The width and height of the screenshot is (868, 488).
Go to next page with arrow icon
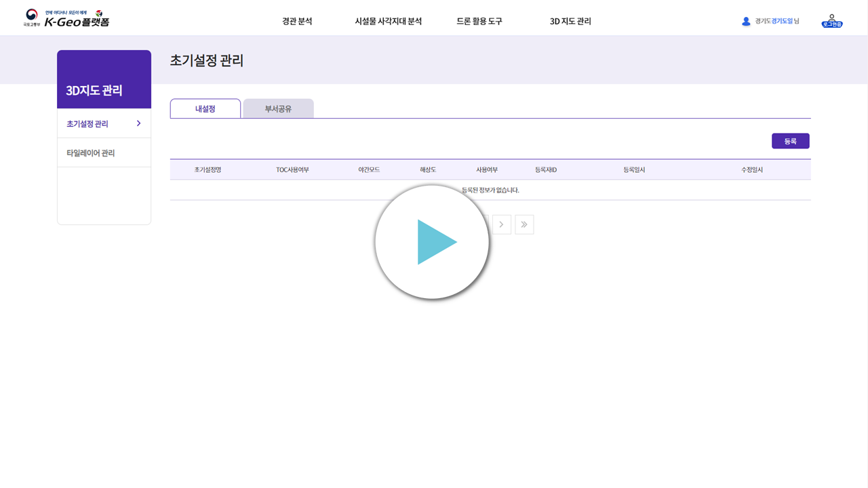click(502, 224)
